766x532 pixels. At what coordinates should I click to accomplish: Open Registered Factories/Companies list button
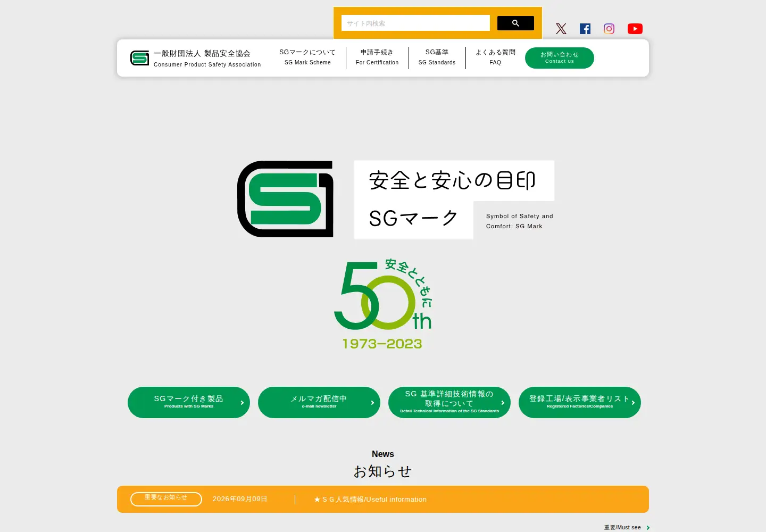tap(580, 402)
